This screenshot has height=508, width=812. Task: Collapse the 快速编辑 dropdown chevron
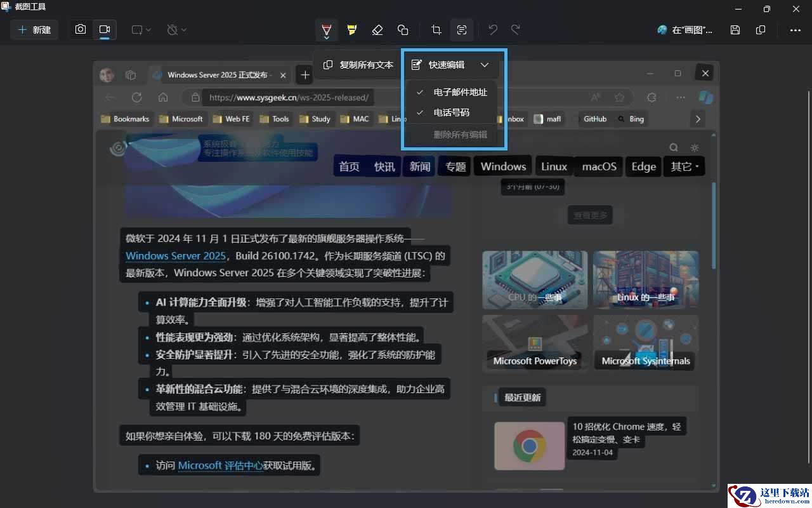485,65
